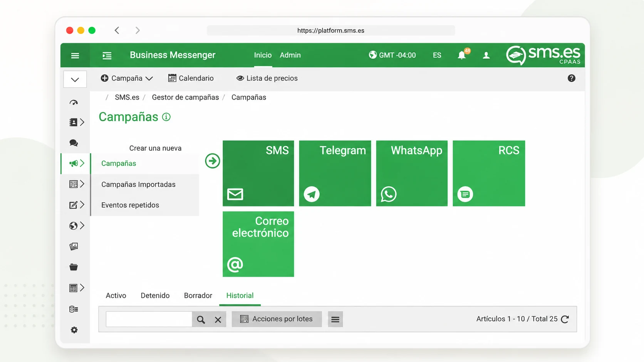
Task: Go forward in browser
Action: coord(138,30)
